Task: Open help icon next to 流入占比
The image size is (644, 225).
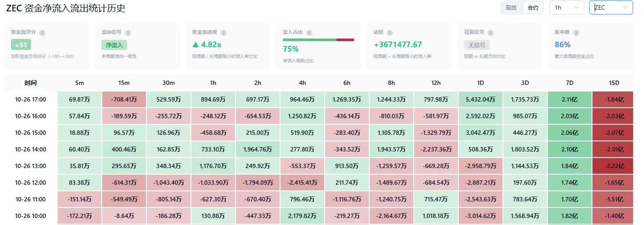Action: tap(309, 33)
